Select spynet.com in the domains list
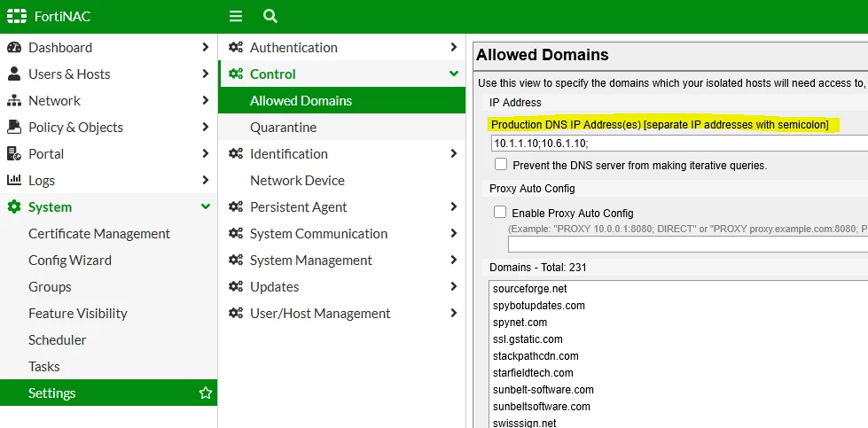This screenshot has width=868, height=428. point(520,323)
